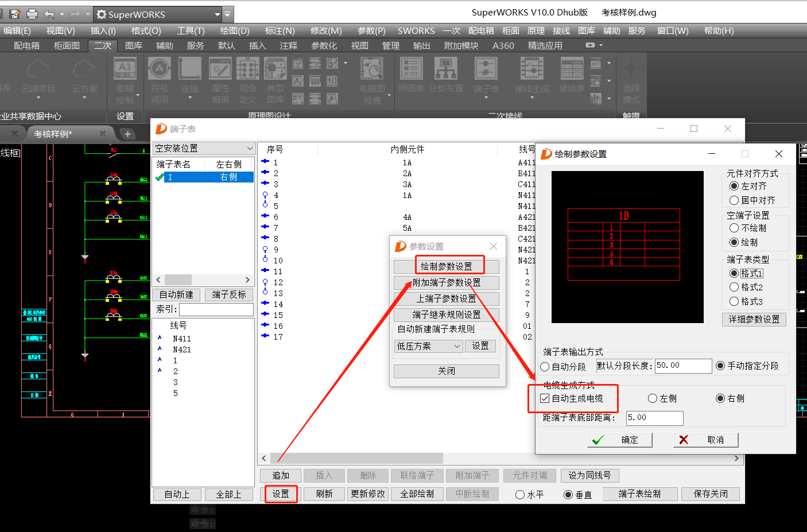Expand the undo history dropdown arrow
Screen dimensions: 807x532
pyautogui.click(x=62, y=14)
